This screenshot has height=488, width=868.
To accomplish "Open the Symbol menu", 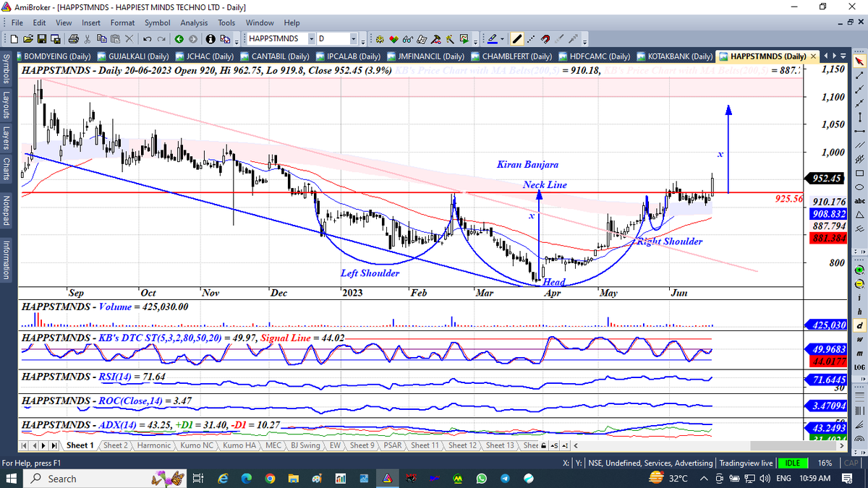I will (x=157, y=22).
